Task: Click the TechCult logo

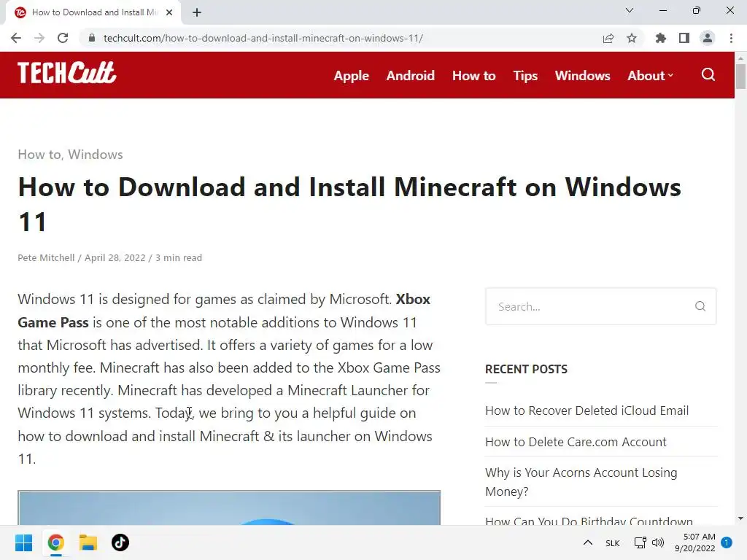Action: pos(66,73)
